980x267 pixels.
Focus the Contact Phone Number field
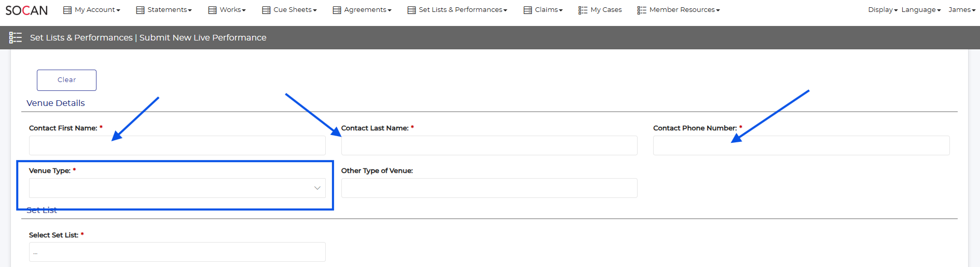click(800, 145)
